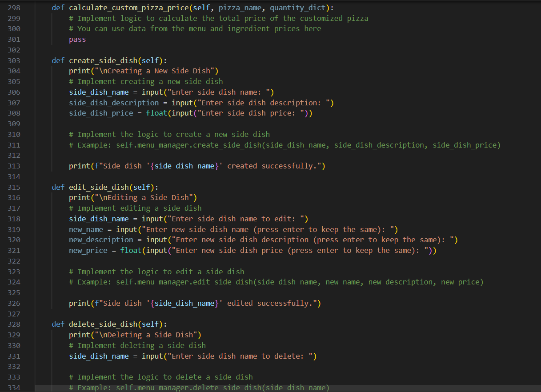Click the def delete_side_dish definition name
541x392 pixels.
tap(103, 324)
